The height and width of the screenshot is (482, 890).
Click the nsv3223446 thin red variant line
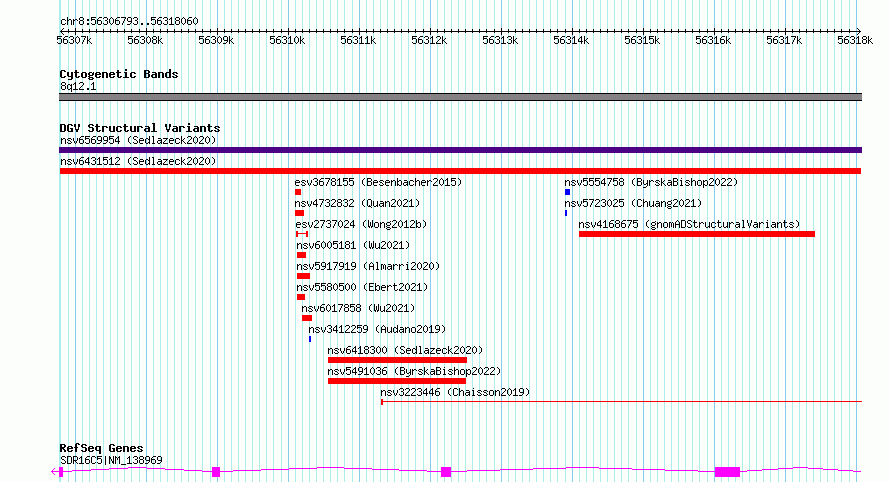point(622,402)
